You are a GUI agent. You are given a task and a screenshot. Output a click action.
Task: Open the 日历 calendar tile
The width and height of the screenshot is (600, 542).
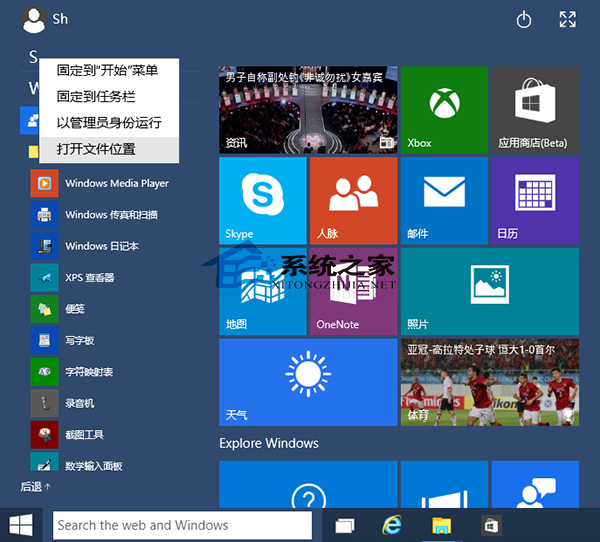tap(535, 201)
